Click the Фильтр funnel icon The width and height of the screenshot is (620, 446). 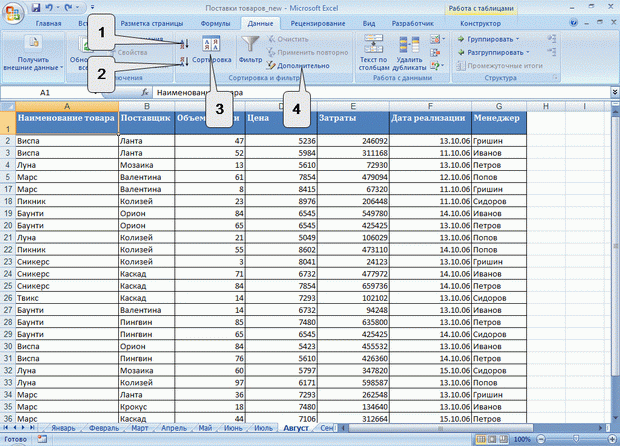(250, 43)
